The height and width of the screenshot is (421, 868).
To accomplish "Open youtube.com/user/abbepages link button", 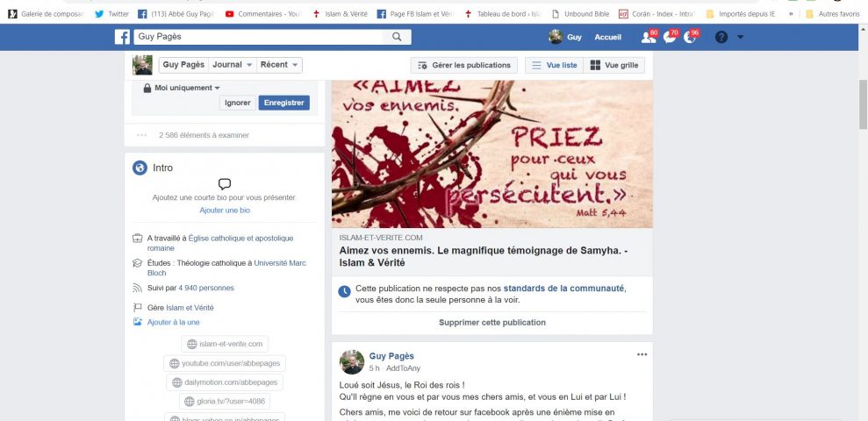I will pyautogui.click(x=225, y=363).
